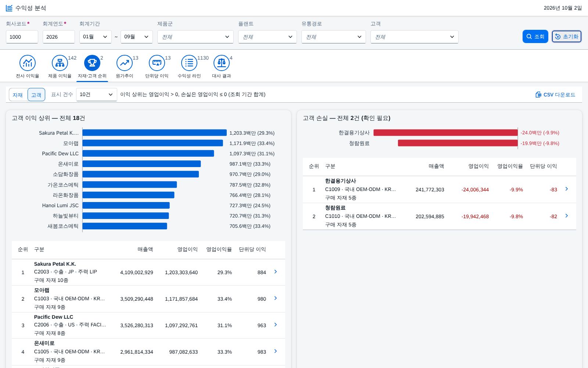Click the 초기화 reset button
This screenshot has height=368, width=588.
[566, 36]
